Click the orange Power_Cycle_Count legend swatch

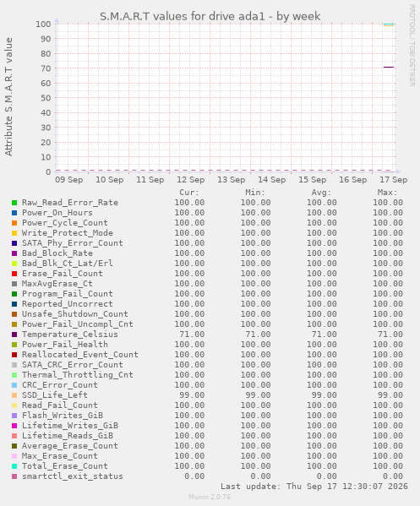click(14, 223)
